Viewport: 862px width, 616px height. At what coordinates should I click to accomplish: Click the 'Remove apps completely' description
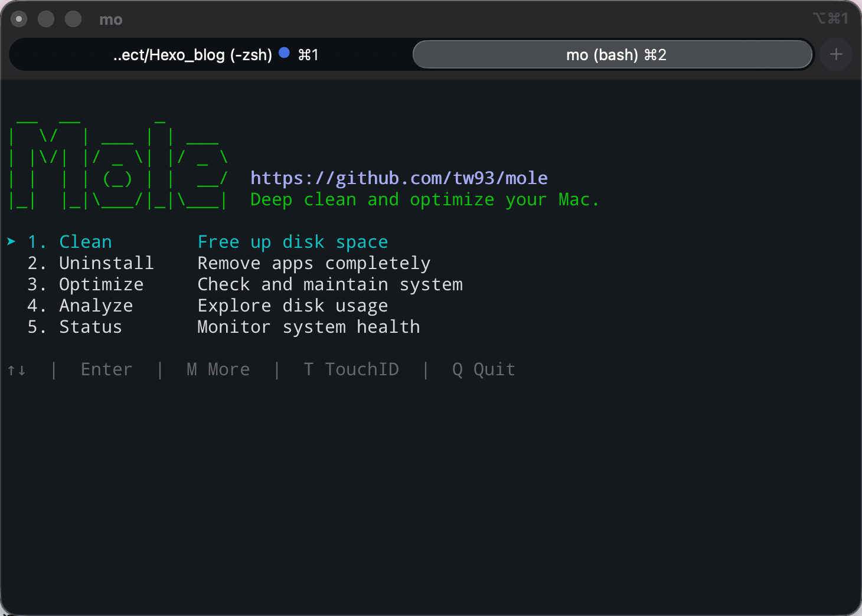point(314,263)
